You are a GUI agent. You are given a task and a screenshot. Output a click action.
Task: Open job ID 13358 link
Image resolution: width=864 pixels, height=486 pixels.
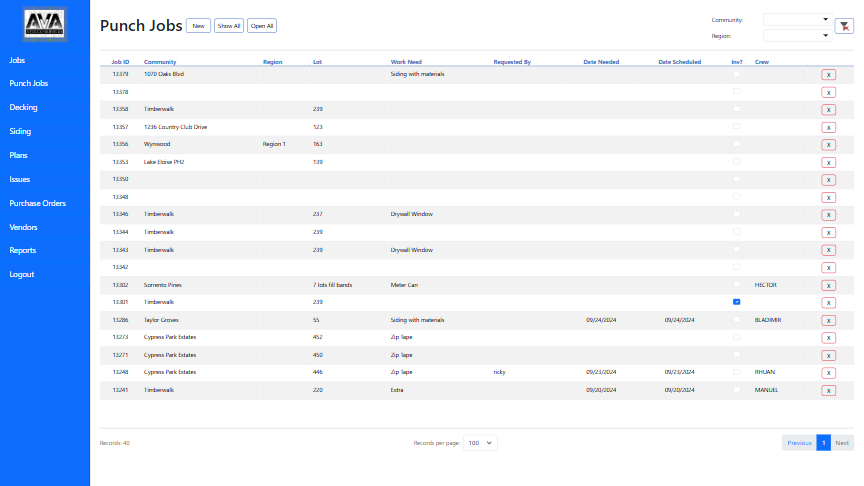(x=120, y=109)
